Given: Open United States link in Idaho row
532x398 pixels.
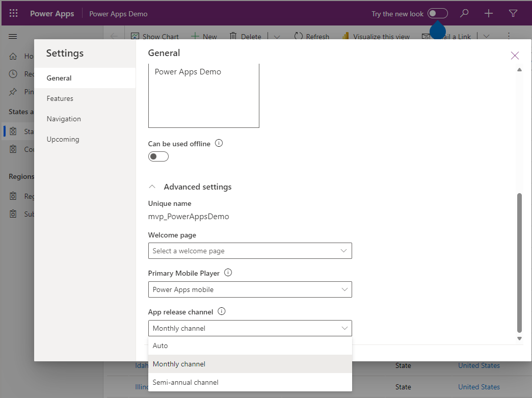Looking at the screenshot, I should pyautogui.click(x=478, y=365).
